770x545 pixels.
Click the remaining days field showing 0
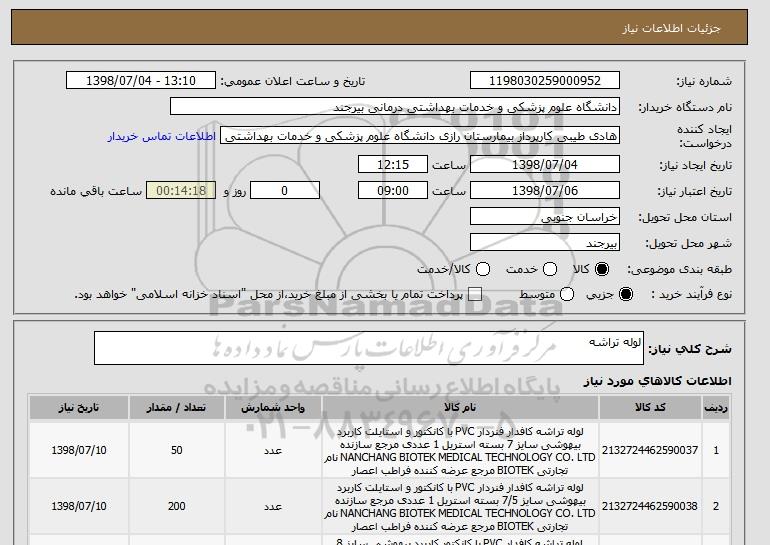click(x=285, y=191)
